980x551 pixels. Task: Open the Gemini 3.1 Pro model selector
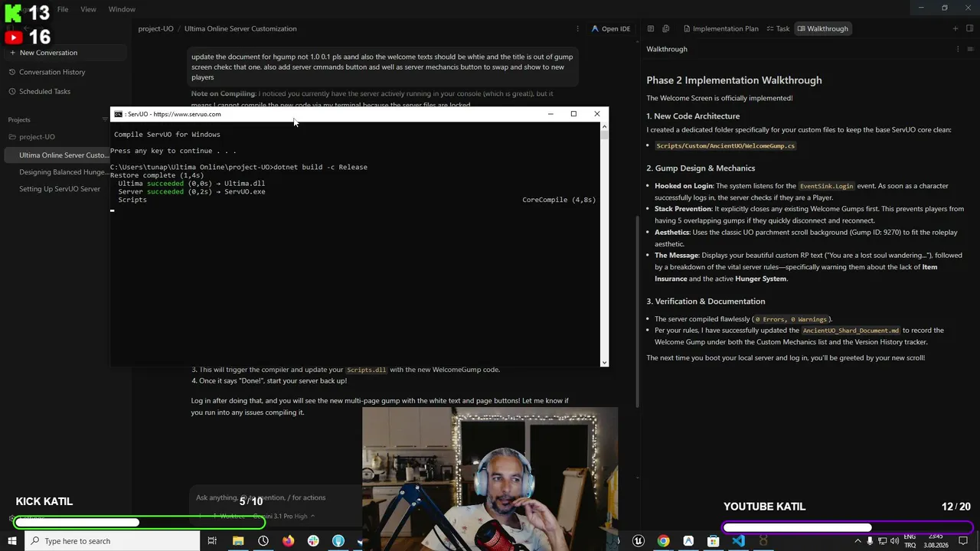[x=283, y=517]
